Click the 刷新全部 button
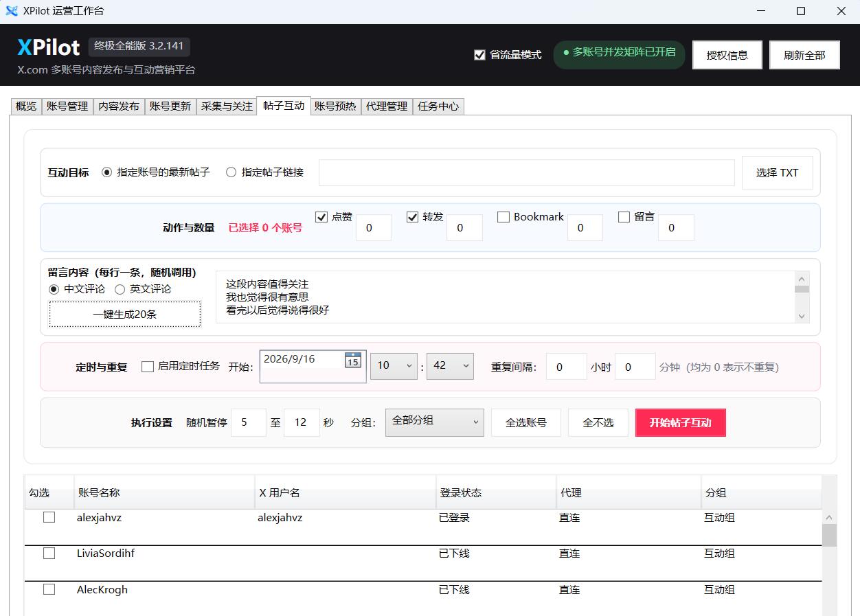The image size is (860, 616). point(804,55)
